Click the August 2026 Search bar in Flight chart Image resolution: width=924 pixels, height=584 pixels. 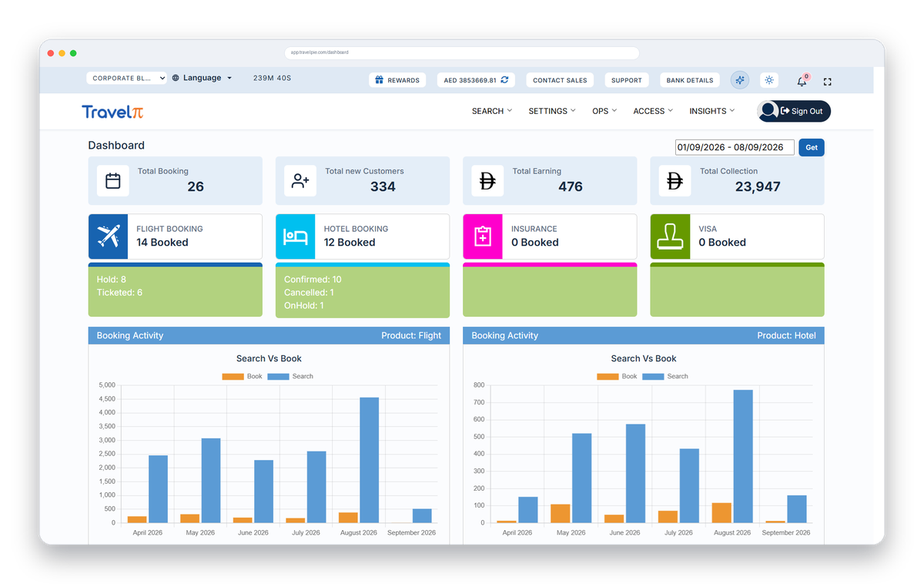point(370,460)
